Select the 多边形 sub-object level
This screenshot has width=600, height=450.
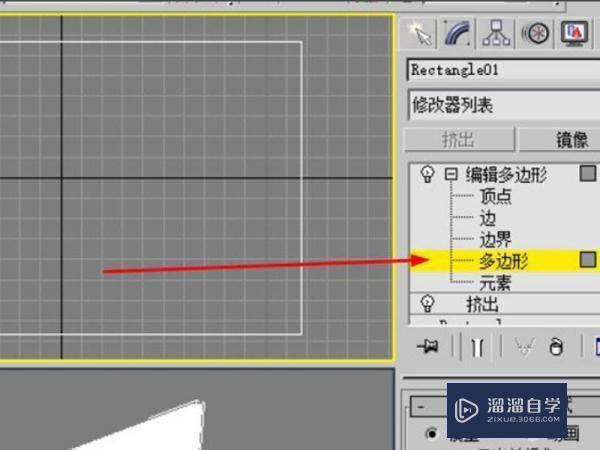coord(504,261)
